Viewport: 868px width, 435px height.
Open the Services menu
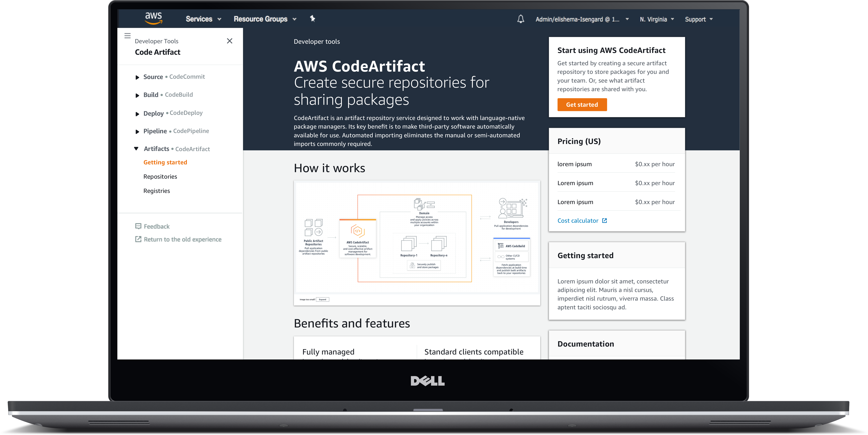click(x=203, y=19)
